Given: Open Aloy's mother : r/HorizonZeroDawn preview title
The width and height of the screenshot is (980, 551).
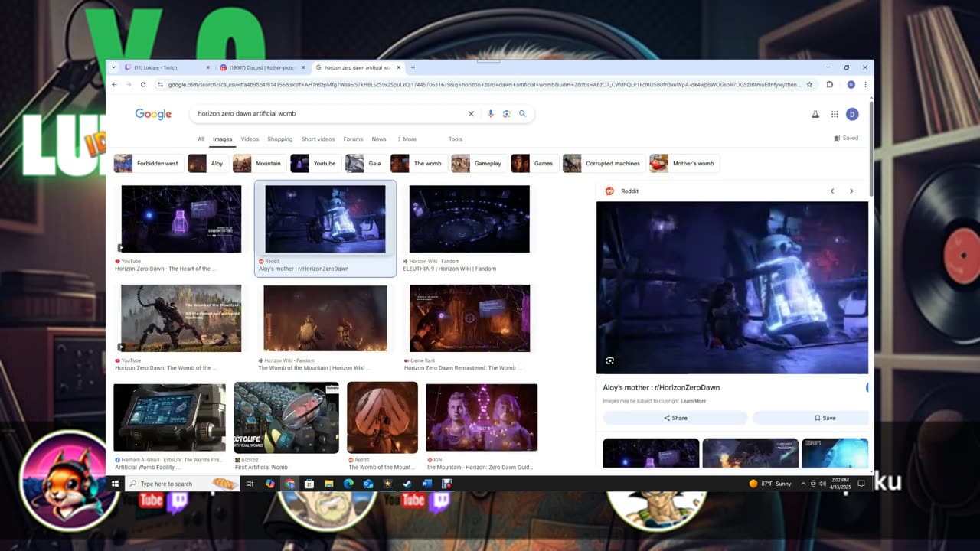Looking at the screenshot, I should [661, 387].
